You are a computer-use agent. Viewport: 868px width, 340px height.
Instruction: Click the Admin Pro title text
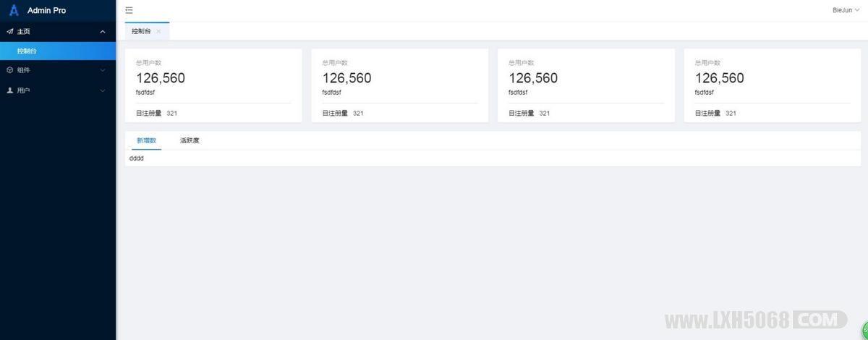[x=46, y=10]
